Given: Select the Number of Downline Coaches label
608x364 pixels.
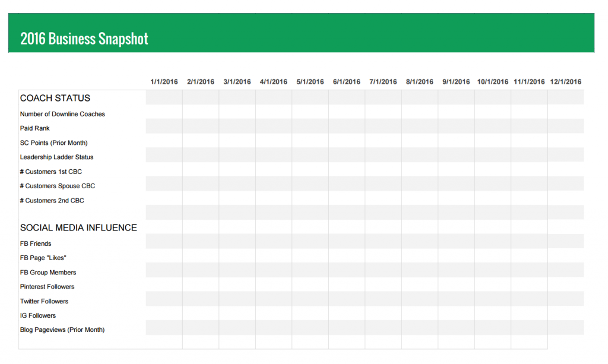Looking at the screenshot, I should (x=62, y=114).
